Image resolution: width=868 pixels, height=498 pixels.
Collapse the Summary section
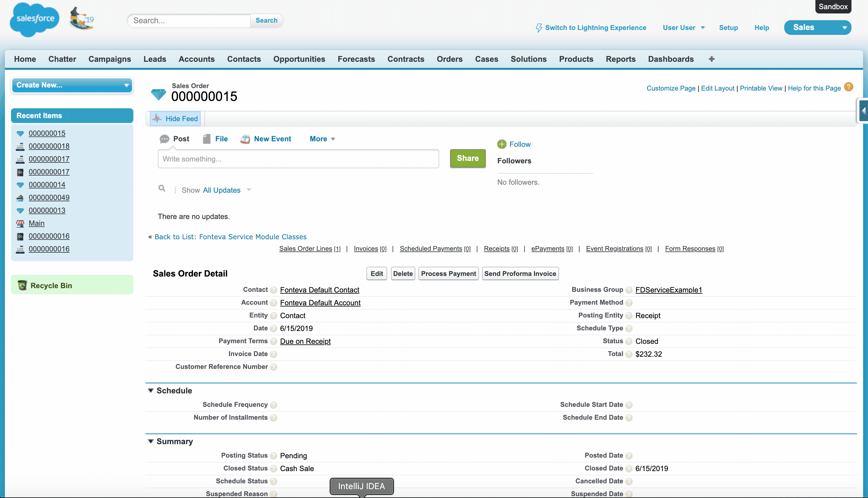coord(150,441)
